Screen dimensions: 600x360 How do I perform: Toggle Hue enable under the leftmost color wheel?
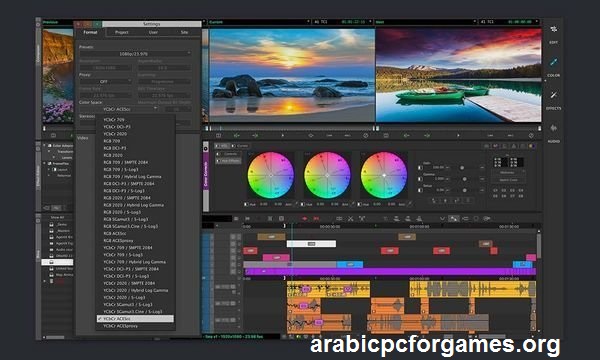246,204
